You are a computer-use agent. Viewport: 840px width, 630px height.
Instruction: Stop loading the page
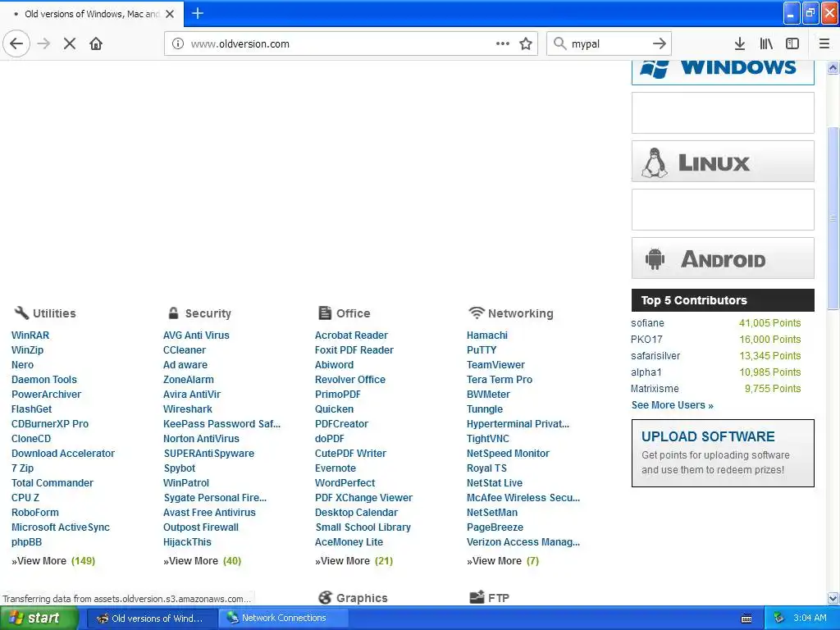pos(70,43)
